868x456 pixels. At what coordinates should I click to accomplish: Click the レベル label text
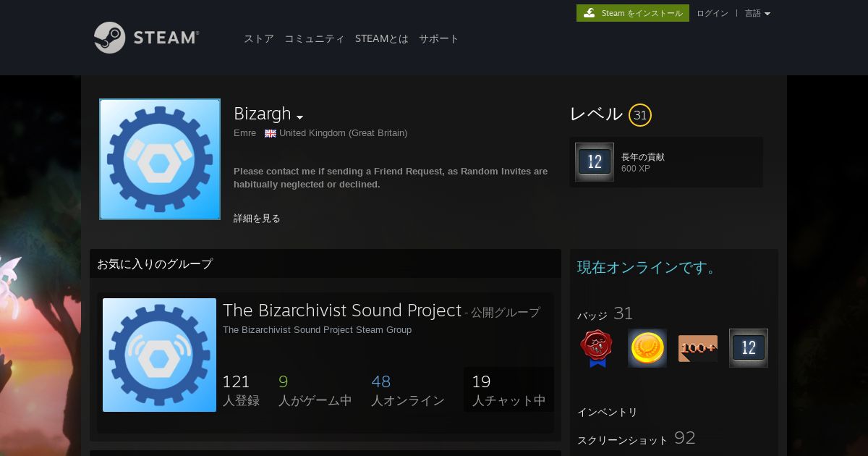click(x=596, y=114)
